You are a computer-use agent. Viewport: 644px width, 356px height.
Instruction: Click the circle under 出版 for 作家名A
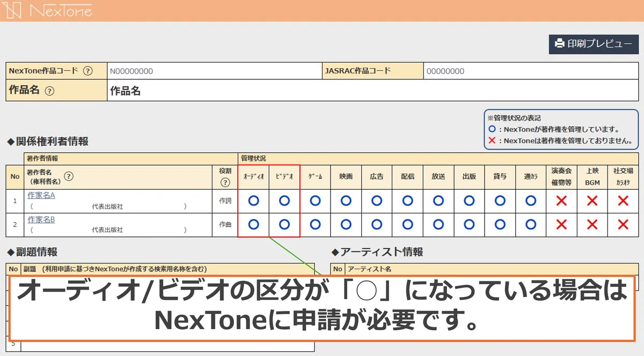[470, 201]
